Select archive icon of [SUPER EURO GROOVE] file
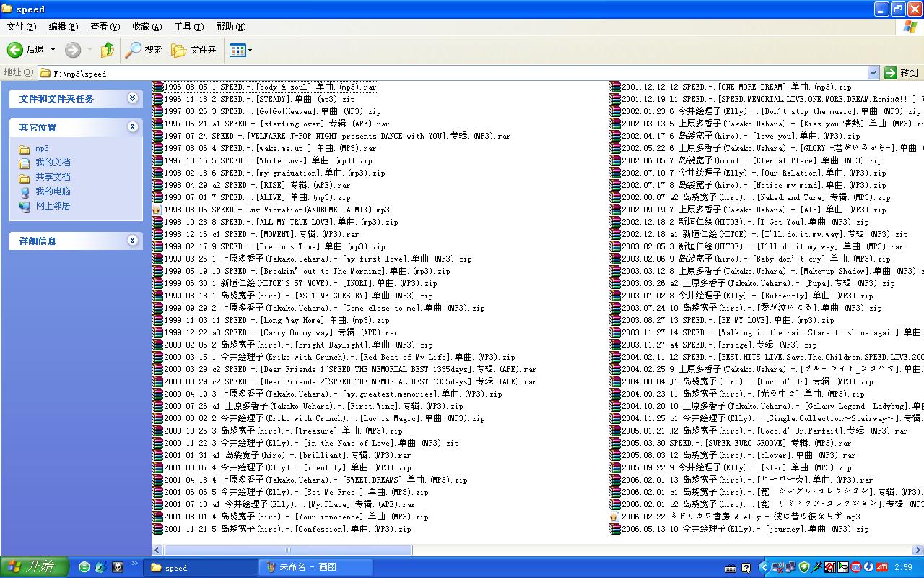Screen dimensions: 924x578 [x=615, y=443]
